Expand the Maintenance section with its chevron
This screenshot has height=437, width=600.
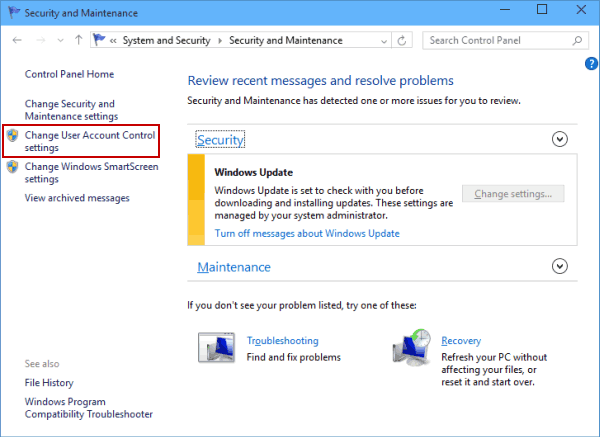tap(559, 266)
